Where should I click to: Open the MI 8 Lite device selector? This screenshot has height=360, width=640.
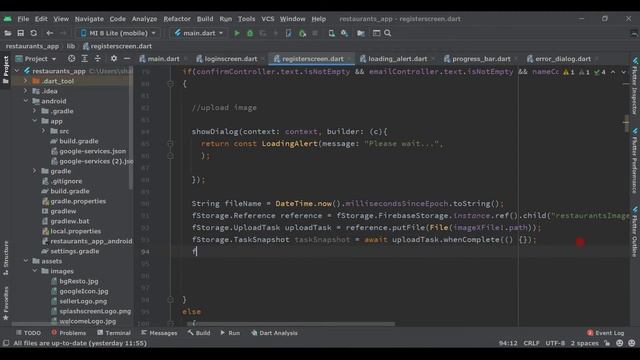point(118,33)
